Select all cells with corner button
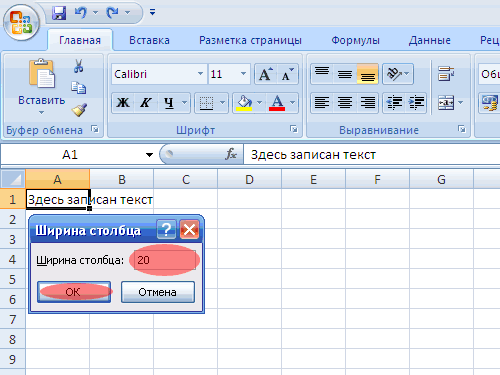This screenshot has height=375, width=500. point(13,180)
